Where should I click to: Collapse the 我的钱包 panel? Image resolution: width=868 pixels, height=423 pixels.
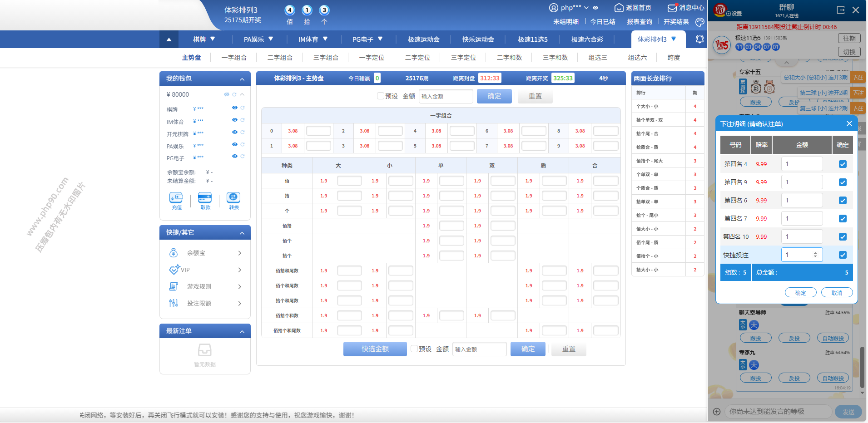tap(242, 79)
